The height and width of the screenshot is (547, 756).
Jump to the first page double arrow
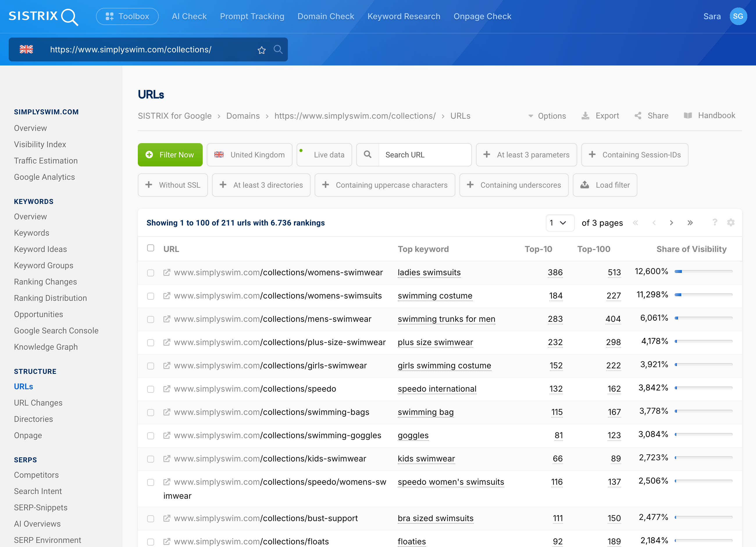[635, 223]
